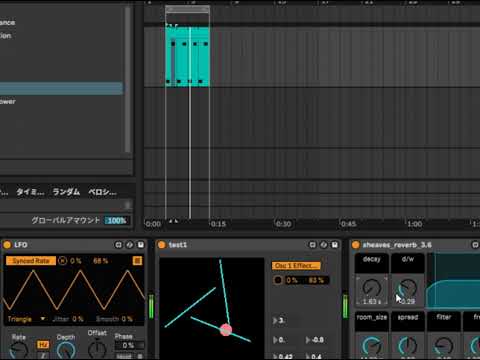Toggle the LFO multimap square button
The height and width of the screenshot is (360, 480).
coord(137,261)
